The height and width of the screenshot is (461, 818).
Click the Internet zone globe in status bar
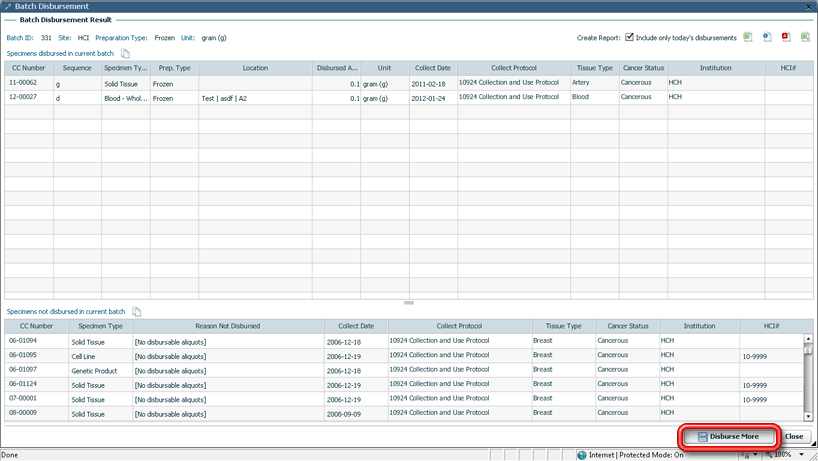click(582, 455)
